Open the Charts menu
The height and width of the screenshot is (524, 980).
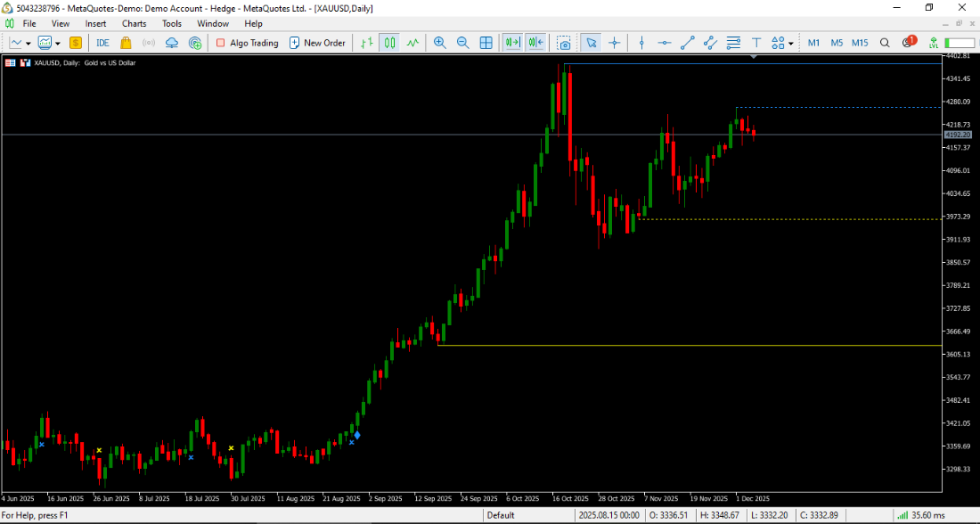click(x=134, y=23)
